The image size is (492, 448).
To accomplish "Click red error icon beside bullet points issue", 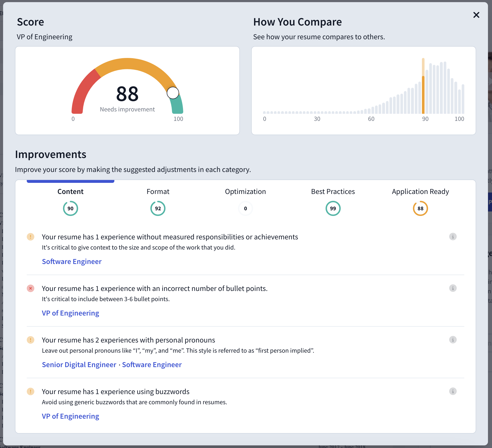I will (31, 288).
